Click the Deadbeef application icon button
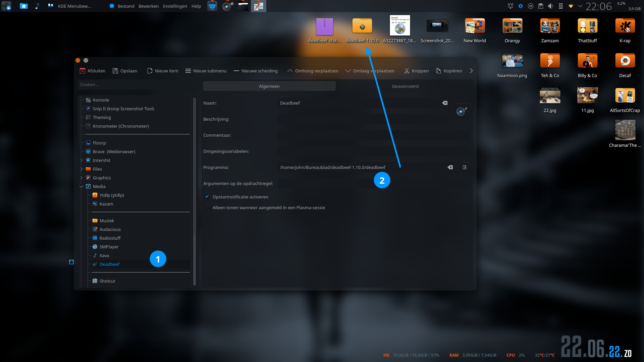Viewport: 644px width, 362px height. 461,111
